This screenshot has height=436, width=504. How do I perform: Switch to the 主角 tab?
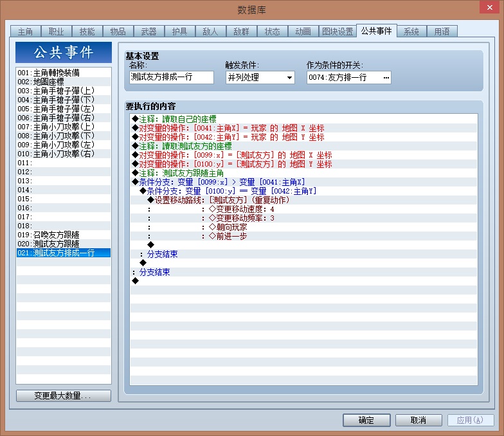[x=26, y=32]
